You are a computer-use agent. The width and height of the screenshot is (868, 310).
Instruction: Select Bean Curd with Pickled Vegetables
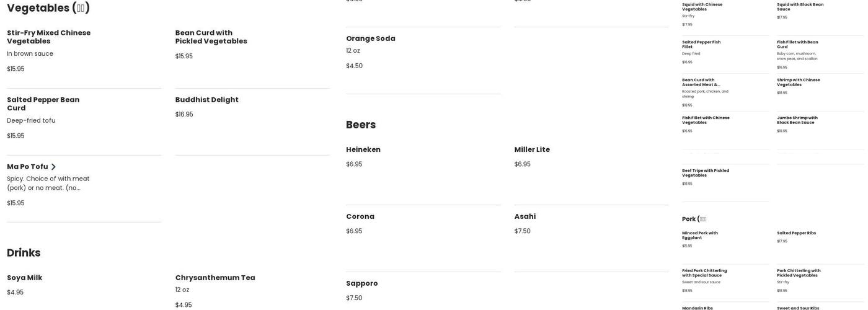211,37
